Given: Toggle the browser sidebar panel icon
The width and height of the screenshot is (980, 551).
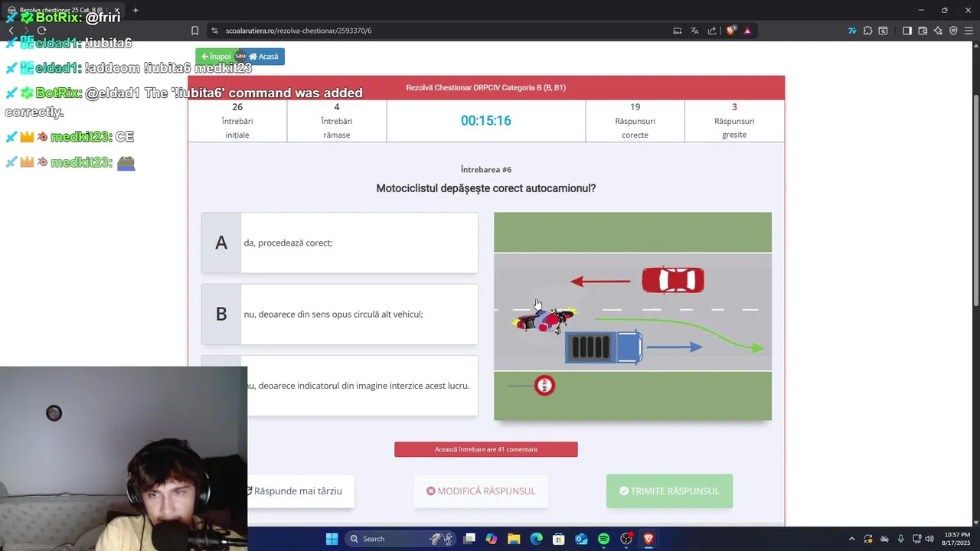Looking at the screenshot, I should (907, 31).
